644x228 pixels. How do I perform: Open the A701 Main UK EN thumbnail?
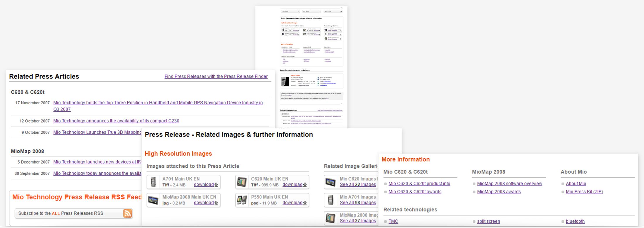(x=153, y=182)
